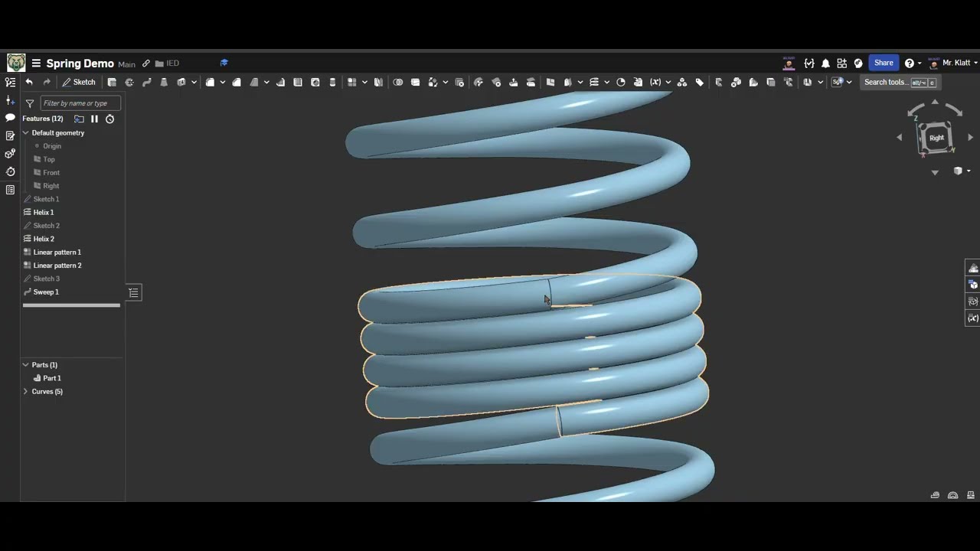The image size is (980, 551).
Task: Select the Origin feature
Action: click(x=52, y=146)
